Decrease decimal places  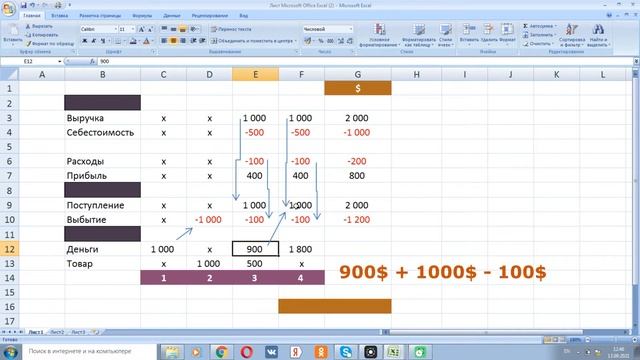(x=350, y=41)
